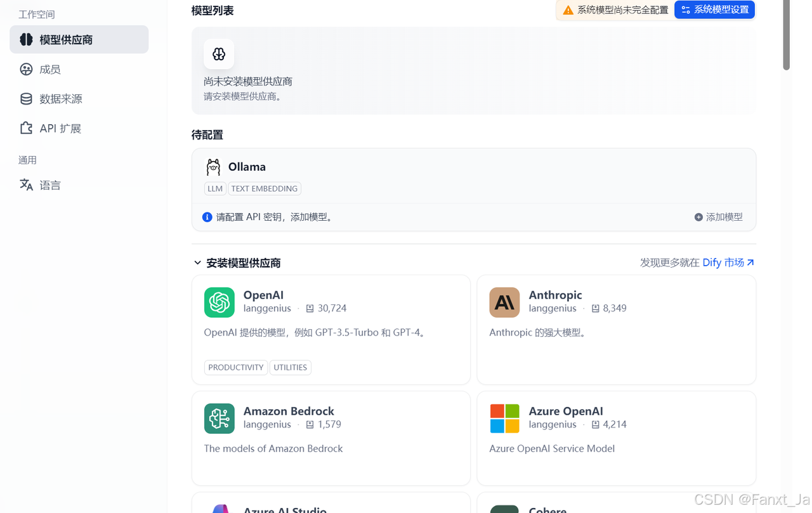Click the Amazon Bedrock logo icon
Viewport: 812px width, 513px height.
click(219, 419)
